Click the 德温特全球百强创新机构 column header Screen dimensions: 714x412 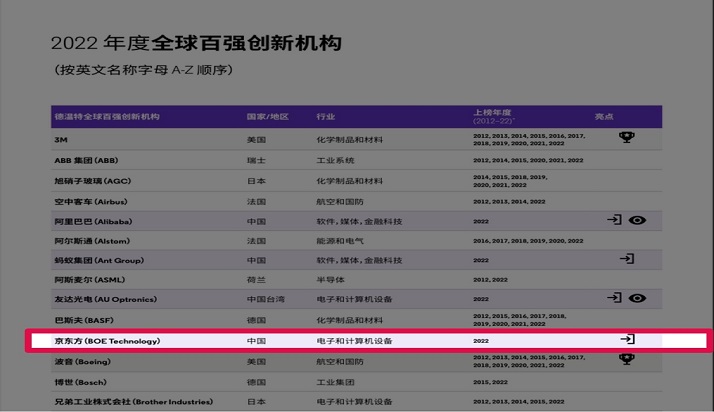pos(107,117)
